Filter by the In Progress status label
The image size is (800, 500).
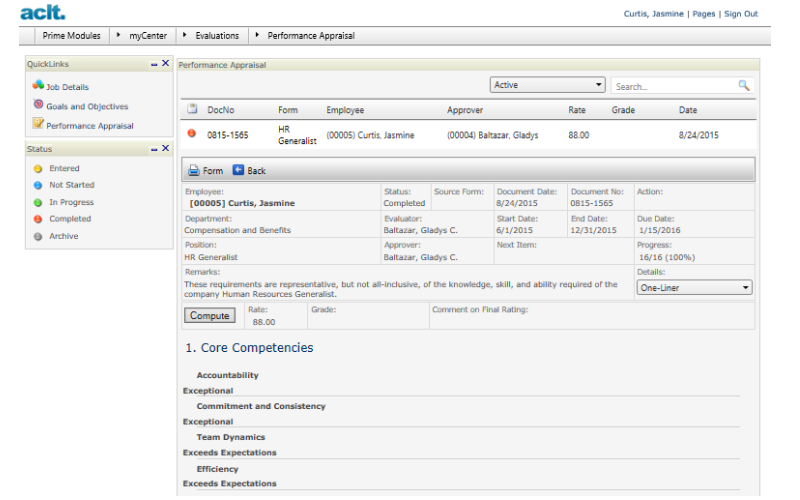coord(71,203)
